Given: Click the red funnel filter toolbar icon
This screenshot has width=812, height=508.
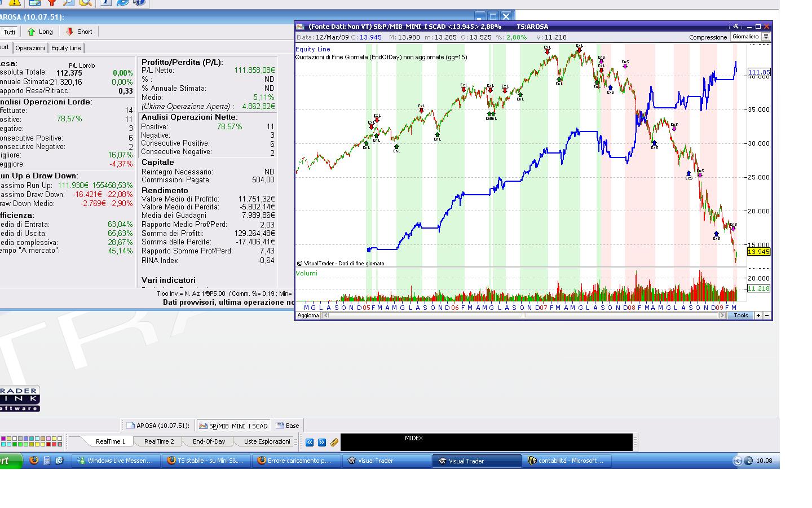Looking at the screenshot, I should pos(52,2).
